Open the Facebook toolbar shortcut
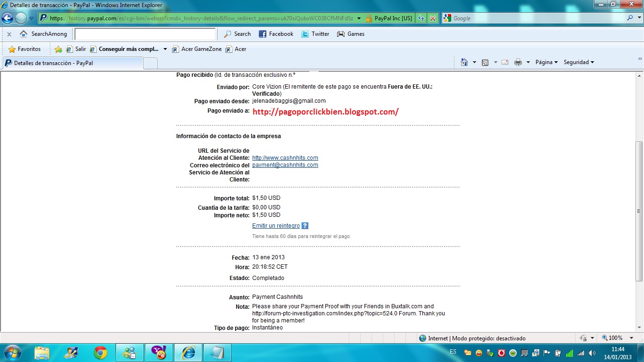 pos(275,34)
